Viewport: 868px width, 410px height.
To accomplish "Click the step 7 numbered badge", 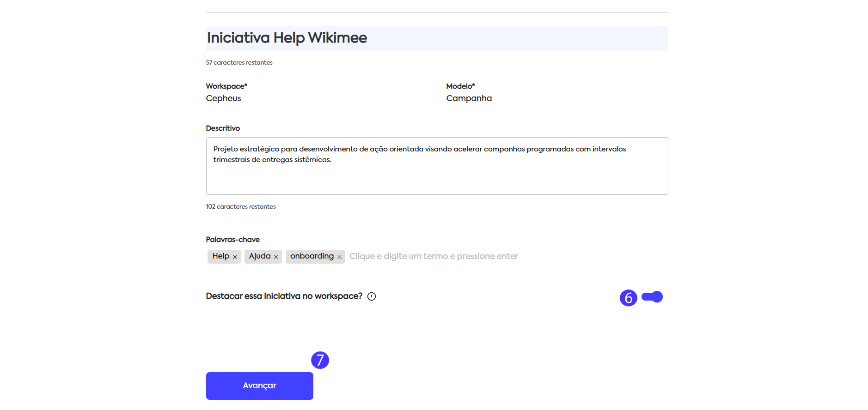I will (x=320, y=360).
